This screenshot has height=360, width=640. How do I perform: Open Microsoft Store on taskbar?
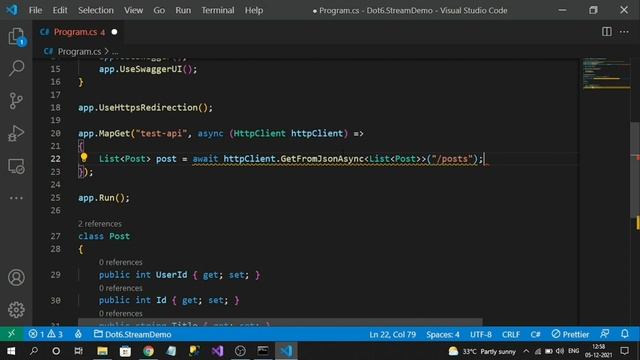125,351
